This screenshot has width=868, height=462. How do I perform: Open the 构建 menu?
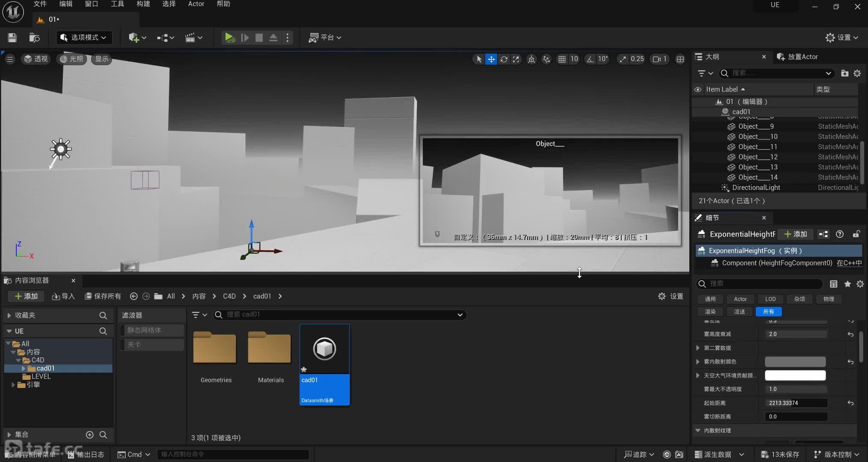[143, 4]
